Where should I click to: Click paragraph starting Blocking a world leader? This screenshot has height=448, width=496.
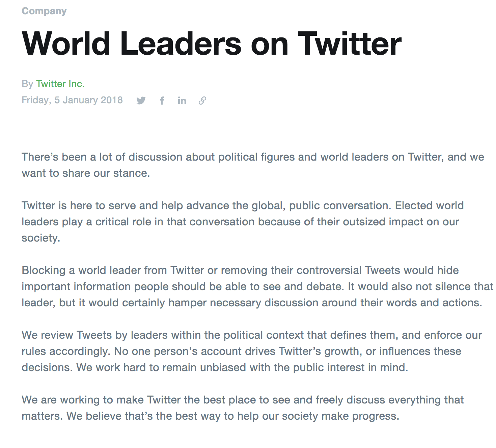coord(257,286)
